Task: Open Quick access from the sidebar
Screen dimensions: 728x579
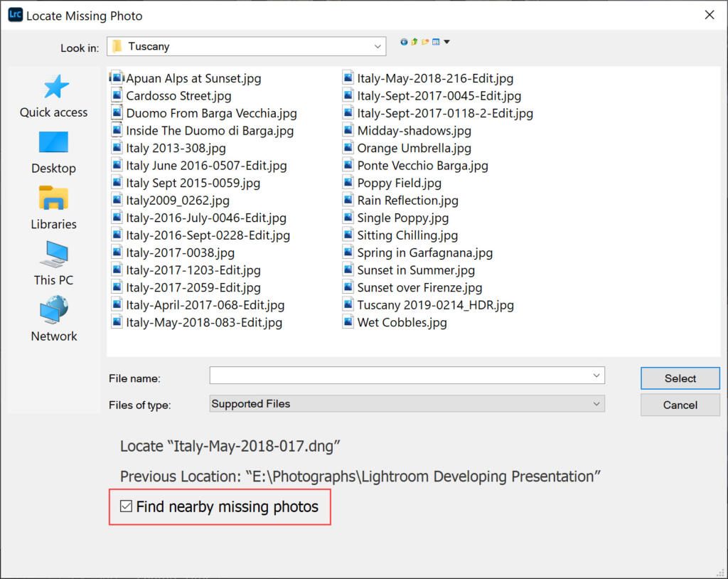Action: point(53,96)
